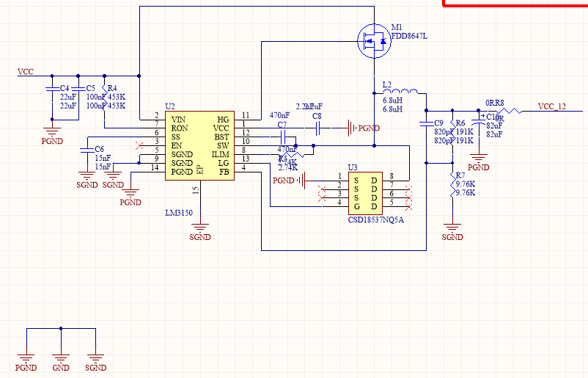Select the L2 inductor coil symbol

tap(400, 91)
